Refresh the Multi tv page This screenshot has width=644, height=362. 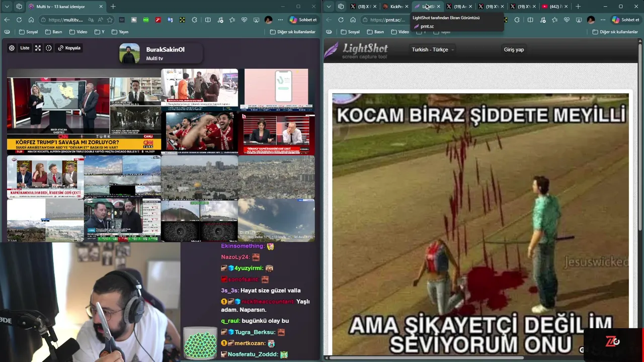point(19,20)
